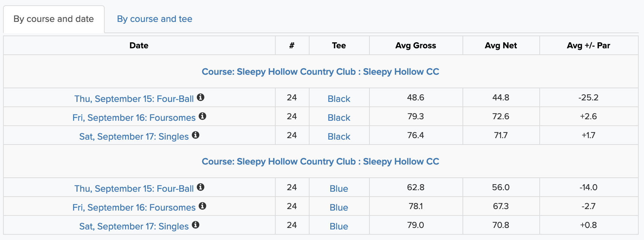This screenshot has width=644, height=240.
Task: Click Black tee link in Foursomes row
Action: (x=339, y=118)
